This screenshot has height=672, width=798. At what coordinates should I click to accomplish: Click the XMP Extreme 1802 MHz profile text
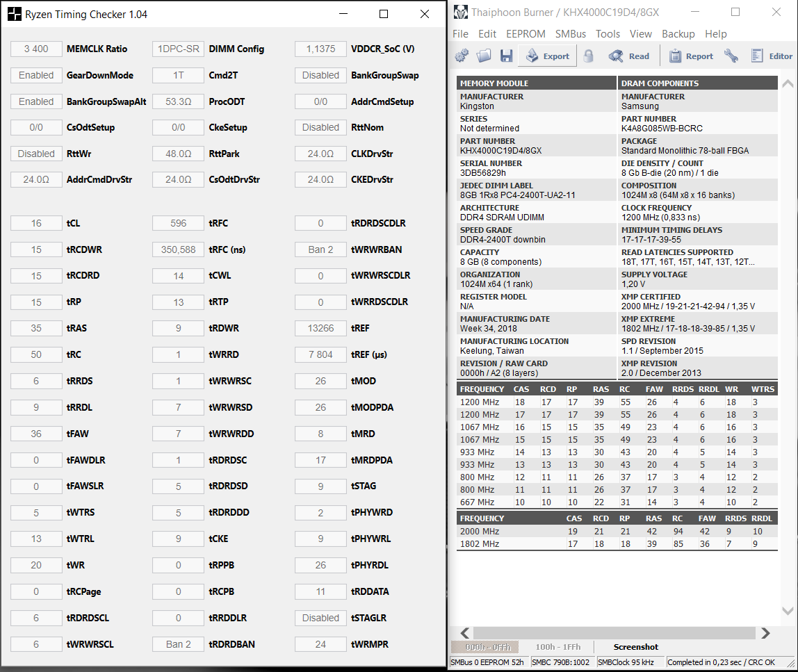point(688,329)
